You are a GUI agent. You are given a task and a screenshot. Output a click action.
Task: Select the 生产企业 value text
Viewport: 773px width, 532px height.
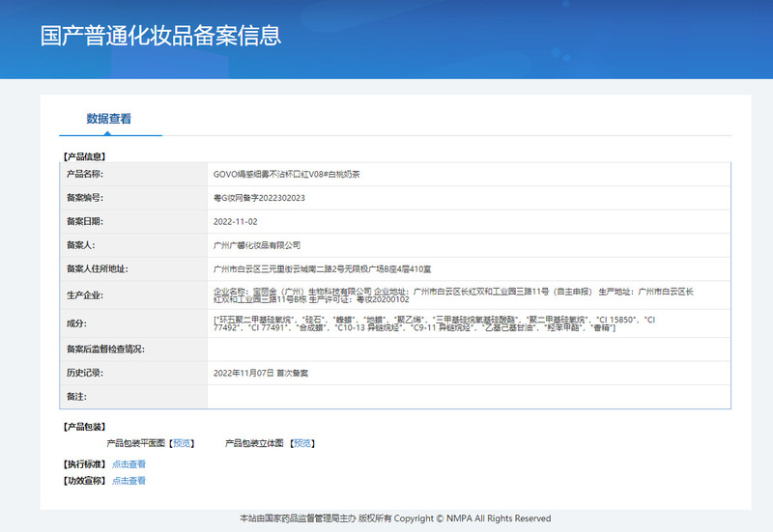(453, 295)
